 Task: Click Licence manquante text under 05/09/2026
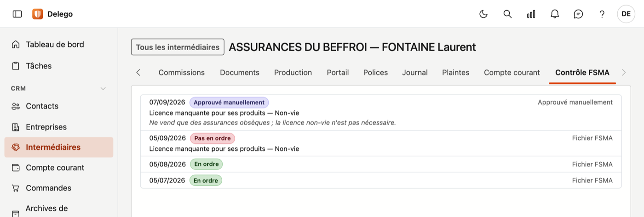(224, 149)
